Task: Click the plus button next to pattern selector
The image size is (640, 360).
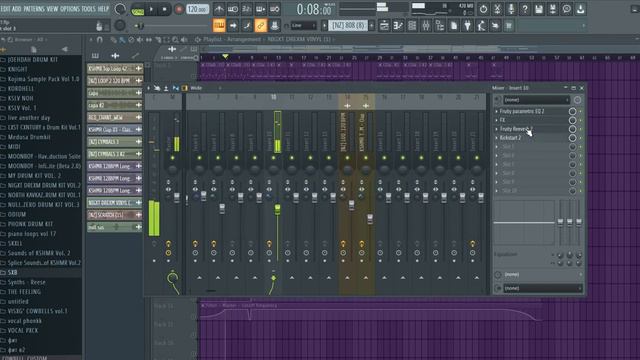Action: [x=372, y=26]
